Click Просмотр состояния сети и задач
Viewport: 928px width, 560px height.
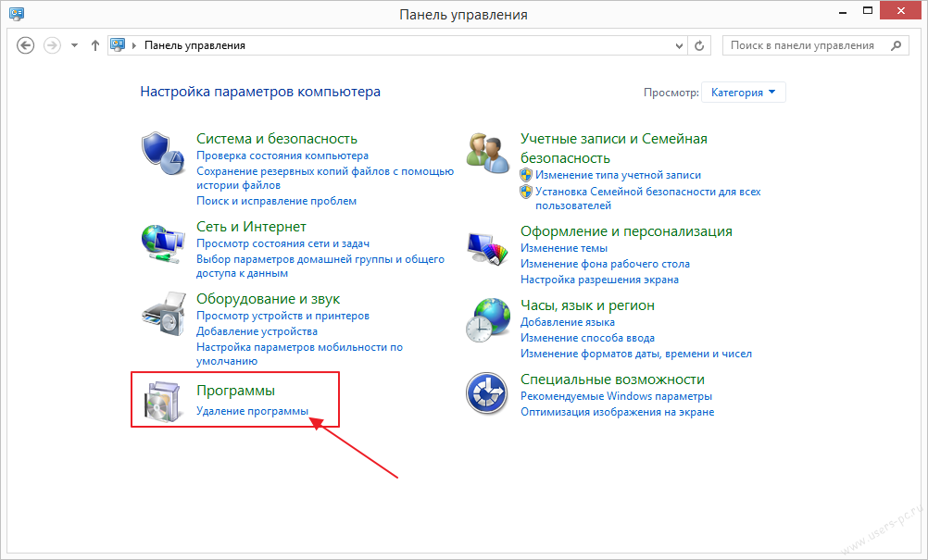coord(282,243)
